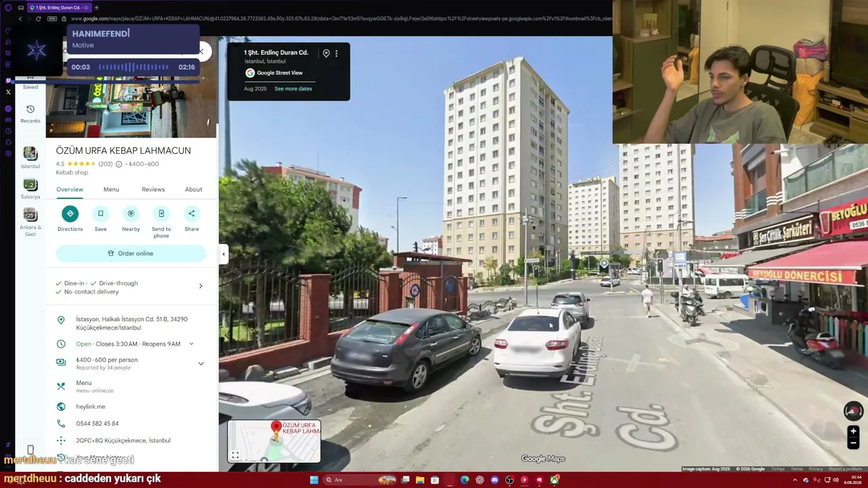This screenshot has width=868, height=488.
Task: Expand opening hours dropdown
Action: (x=191, y=344)
